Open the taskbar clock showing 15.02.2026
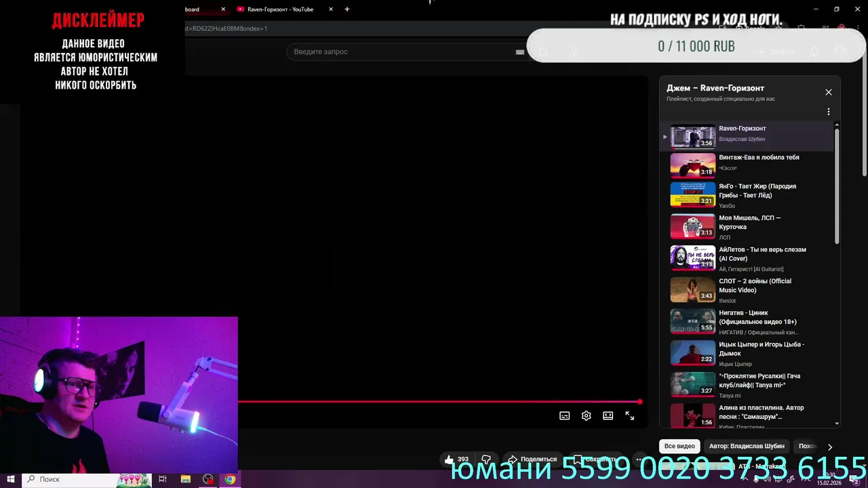Viewport: 868px width, 488px height. pos(829,479)
